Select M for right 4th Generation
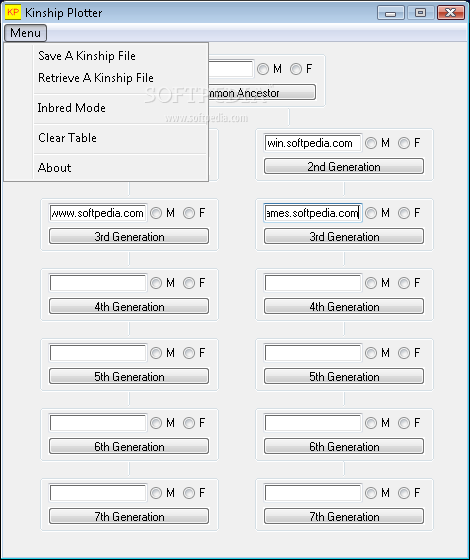This screenshot has height=560, width=470. (x=371, y=283)
